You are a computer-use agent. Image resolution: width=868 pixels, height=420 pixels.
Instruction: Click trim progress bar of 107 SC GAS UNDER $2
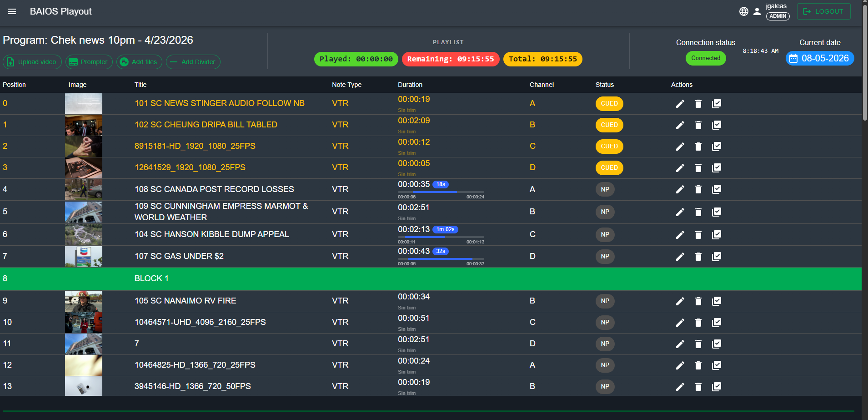coord(441,259)
